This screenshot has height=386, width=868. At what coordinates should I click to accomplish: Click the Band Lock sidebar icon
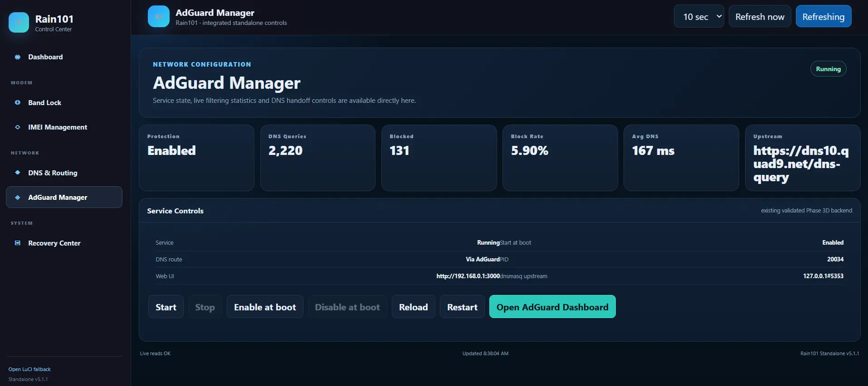coord(18,103)
